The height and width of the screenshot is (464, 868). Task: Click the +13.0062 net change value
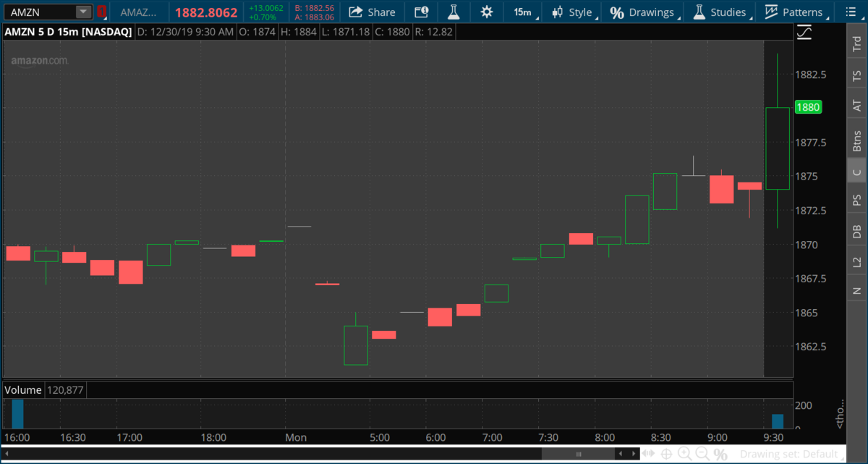[x=265, y=8]
